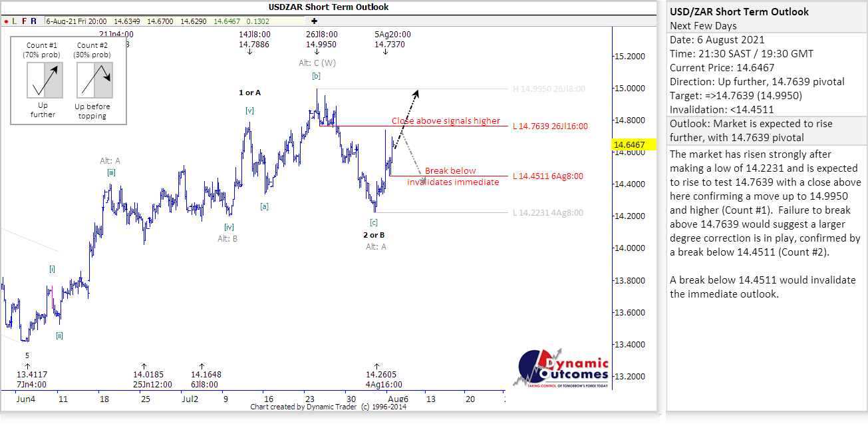This screenshot has height=424, width=868.
Task: Click the 'L 14.4511 6Ag8:00' level label
Action: tap(547, 176)
